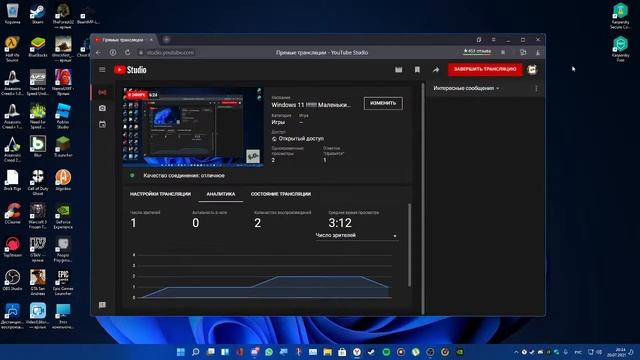Open the Call of Duty Ghost desktop icon
Image resolution: width=640 pixels, height=360 pixels.
[38, 182]
